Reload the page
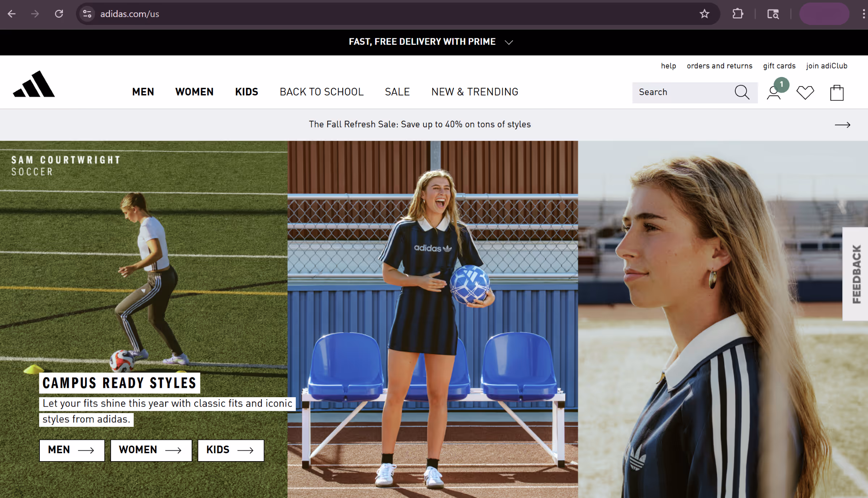Viewport: 868px width, 498px height. coord(59,14)
